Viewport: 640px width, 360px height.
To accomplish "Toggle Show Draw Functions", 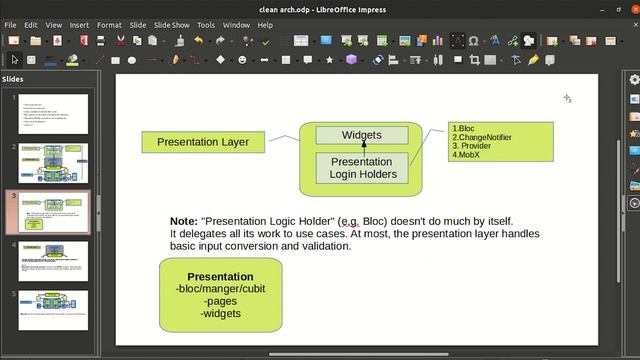I will coord(529,40).
